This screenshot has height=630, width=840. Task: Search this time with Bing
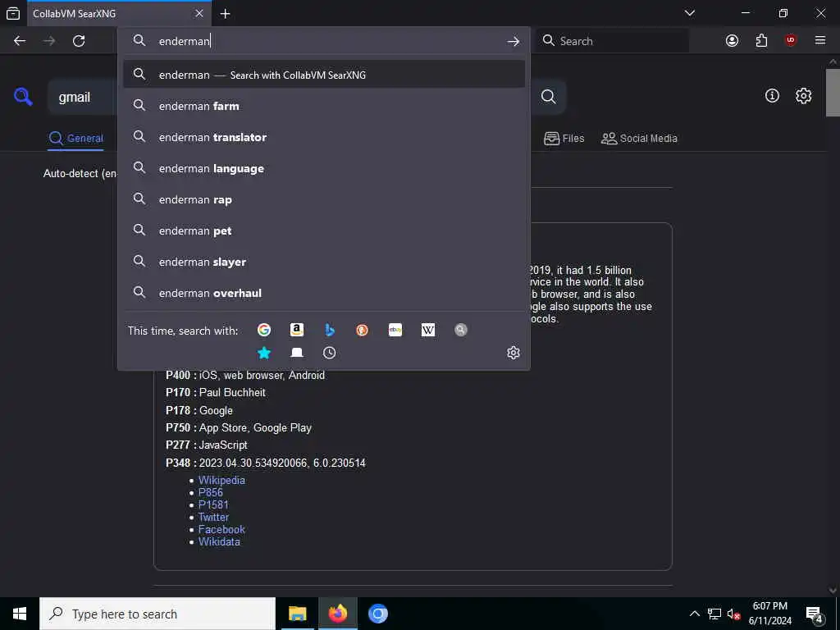point(330,330)
